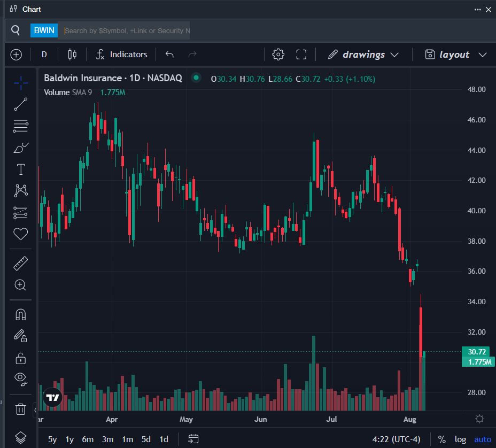The height and width of the screenshot is (448, 496).
Task: Click the BWIN symbol tag
Action: 44,30
